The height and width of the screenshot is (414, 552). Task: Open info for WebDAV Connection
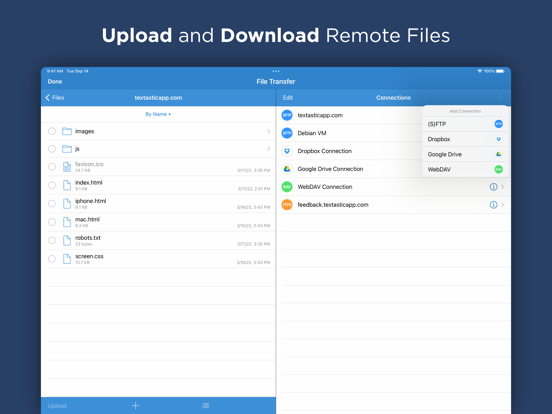click(x=494, y=187)
